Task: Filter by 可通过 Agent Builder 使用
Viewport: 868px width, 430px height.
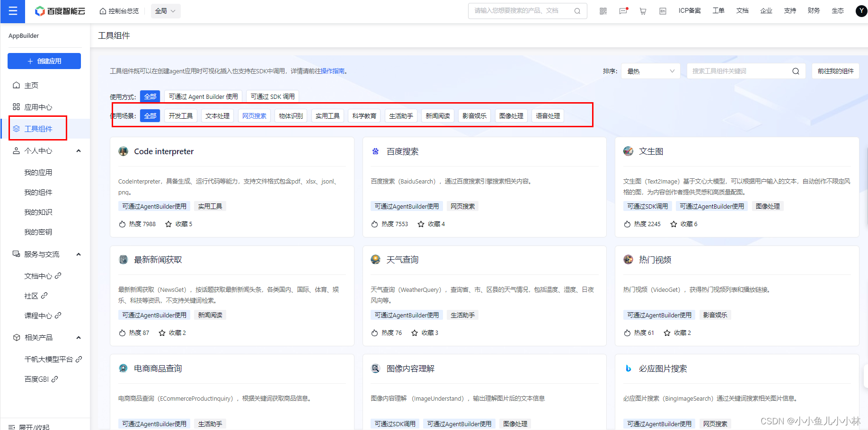Action: click(204, 97)
